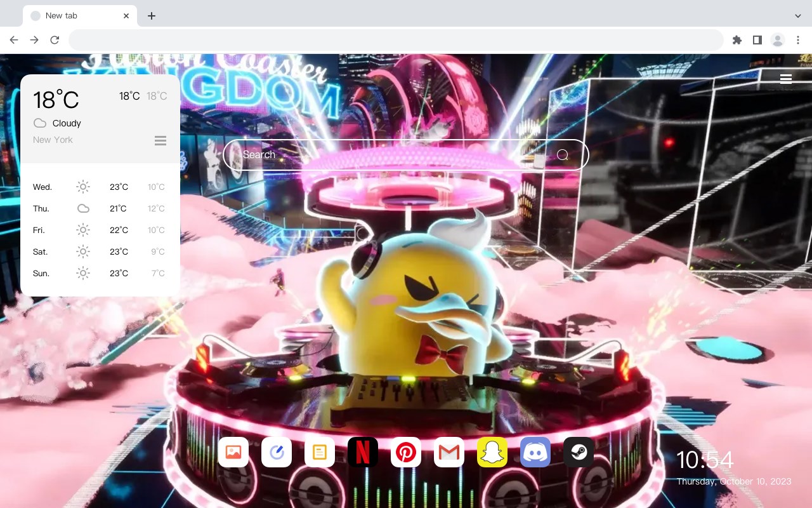
Task: Open a new browser tab
Action: point(151,16)
